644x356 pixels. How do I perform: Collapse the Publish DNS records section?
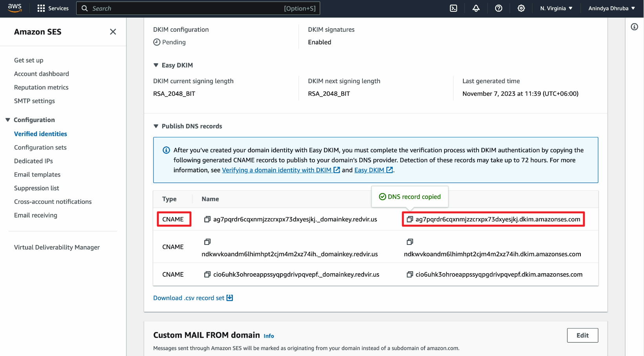tap(156, 126)
